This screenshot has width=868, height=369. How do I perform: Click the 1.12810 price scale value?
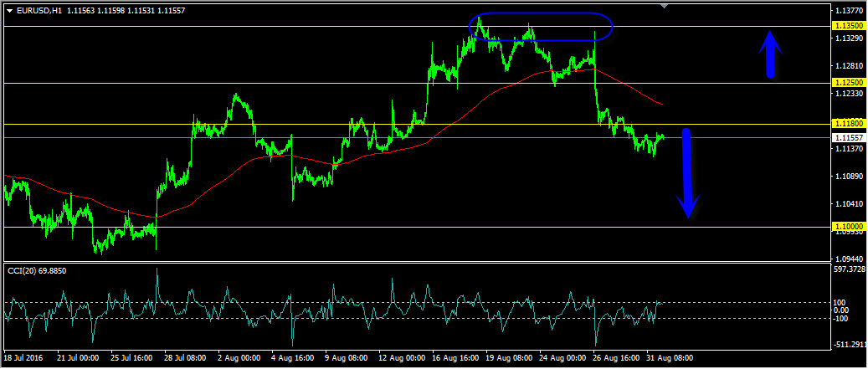[850, 66]
